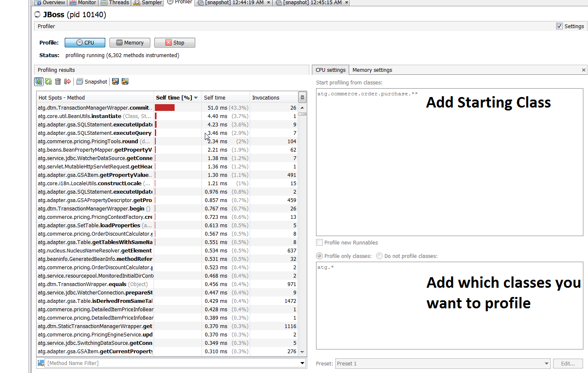Viewport: 588px width, 373px height.
Task: Select the GSAItem.getCurrentProperty row
Action: (x=167, y=351)
